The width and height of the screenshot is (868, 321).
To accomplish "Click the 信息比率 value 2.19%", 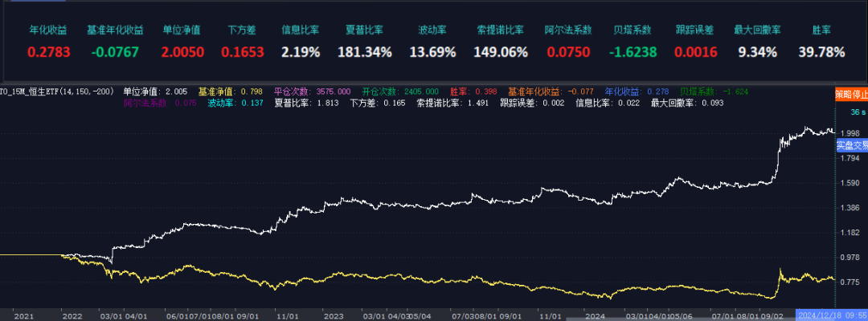I will (301, 52).
